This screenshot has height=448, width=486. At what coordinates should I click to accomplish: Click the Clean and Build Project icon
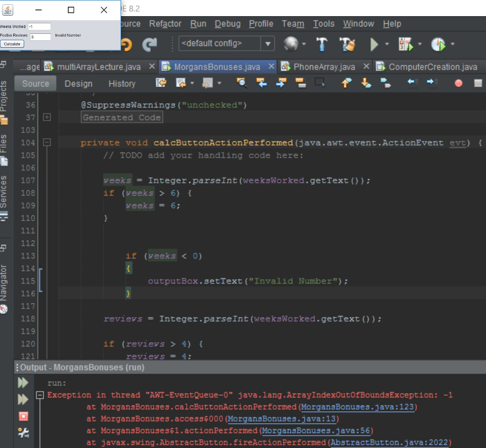tap(347, 44)
